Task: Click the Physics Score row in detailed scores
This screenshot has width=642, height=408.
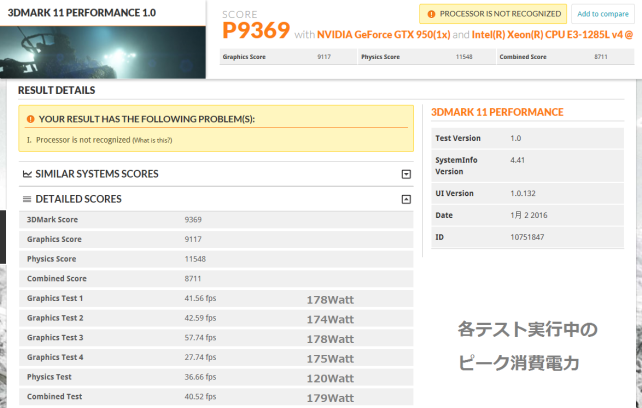Action: tap(216, 259)
